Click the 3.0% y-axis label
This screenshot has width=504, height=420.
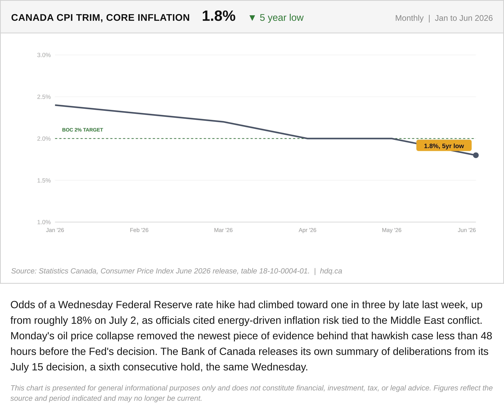(x=44, y=55)
